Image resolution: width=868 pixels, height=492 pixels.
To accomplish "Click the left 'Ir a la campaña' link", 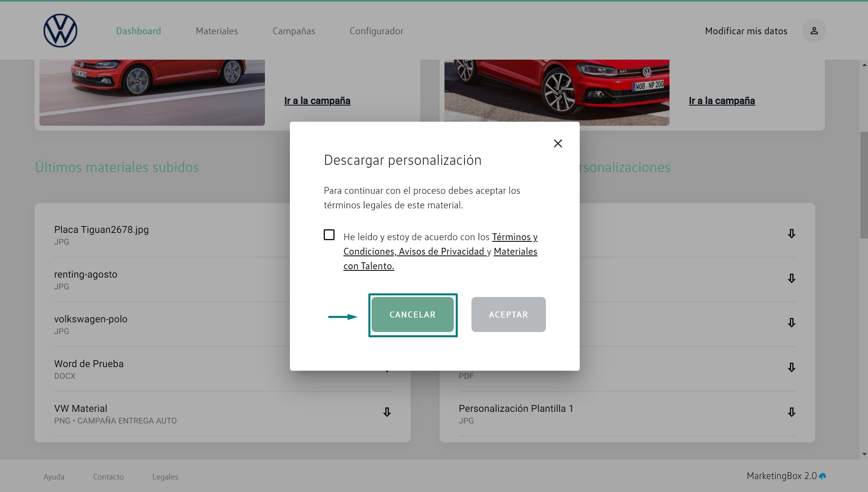I will pyautogui.click(x=317, y=101).
